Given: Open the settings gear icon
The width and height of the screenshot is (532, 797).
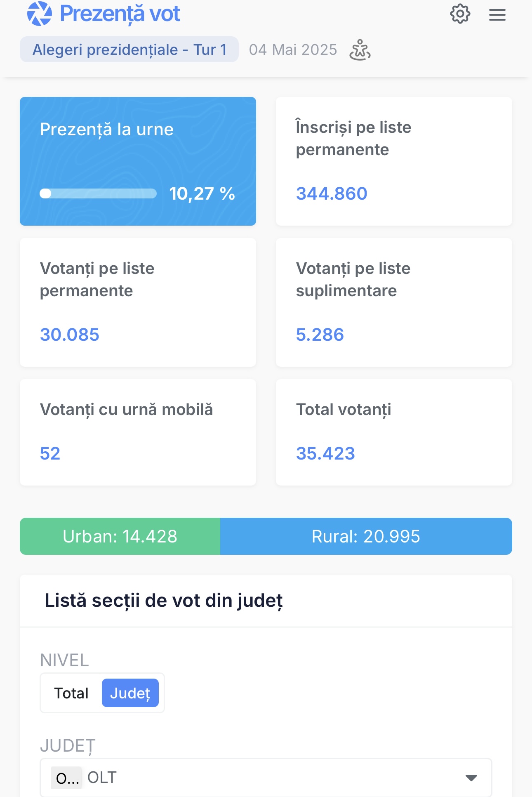Looking at the screenshot, I should pos(460,14).
